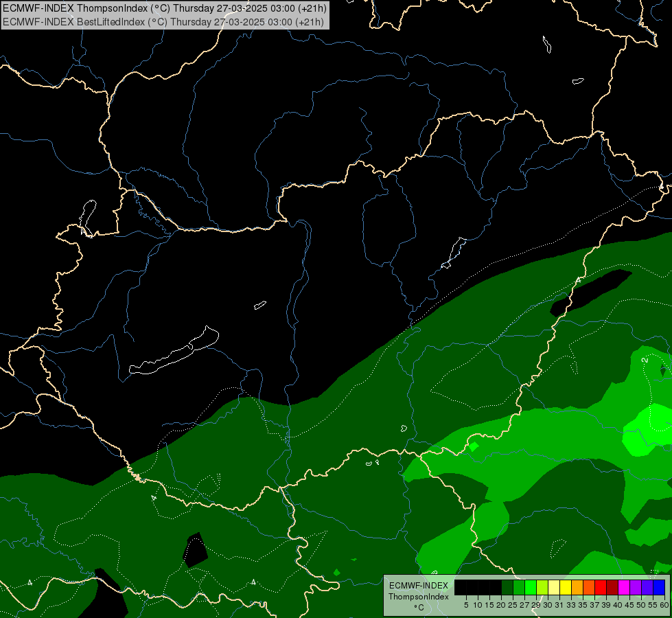The width and height of the screenshot is (672, 618).
Task: Select the dark green 20-25 legend swatch
Action: (507, 587)
